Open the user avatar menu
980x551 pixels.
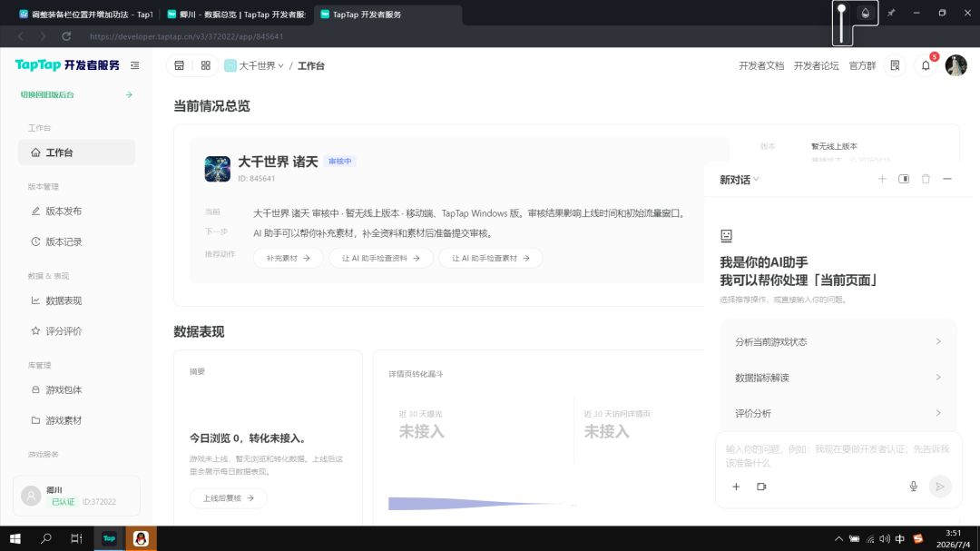[955, 65]
